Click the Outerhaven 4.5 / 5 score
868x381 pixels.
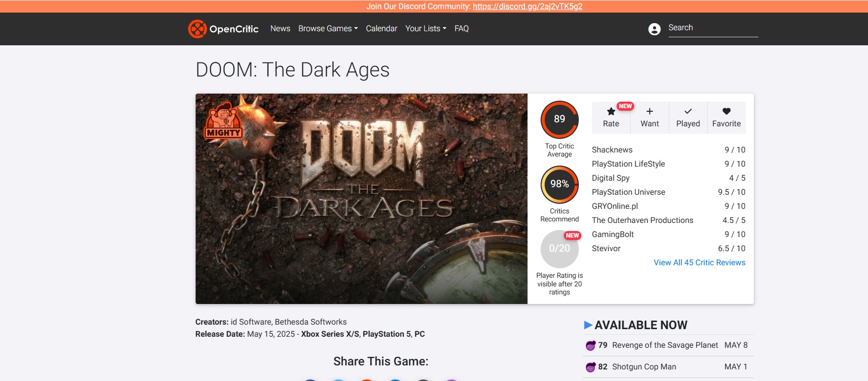pyautogui.click(x=734, y=220)
